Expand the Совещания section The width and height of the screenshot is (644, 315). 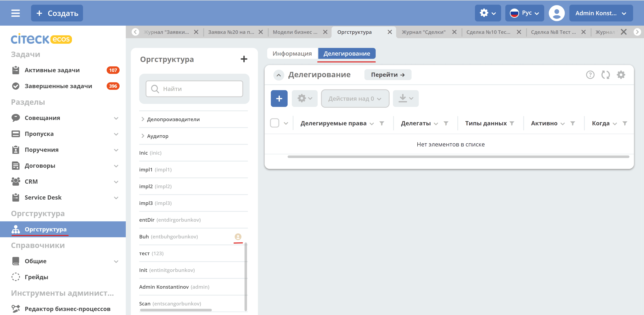coord(116,118)
